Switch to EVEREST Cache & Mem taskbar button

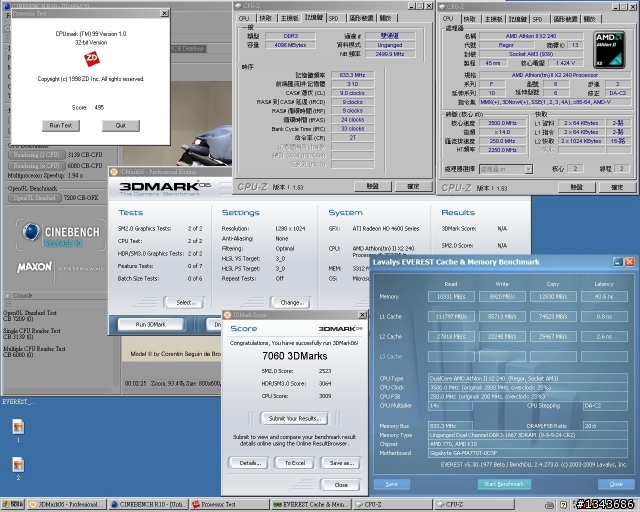point(311,505)
